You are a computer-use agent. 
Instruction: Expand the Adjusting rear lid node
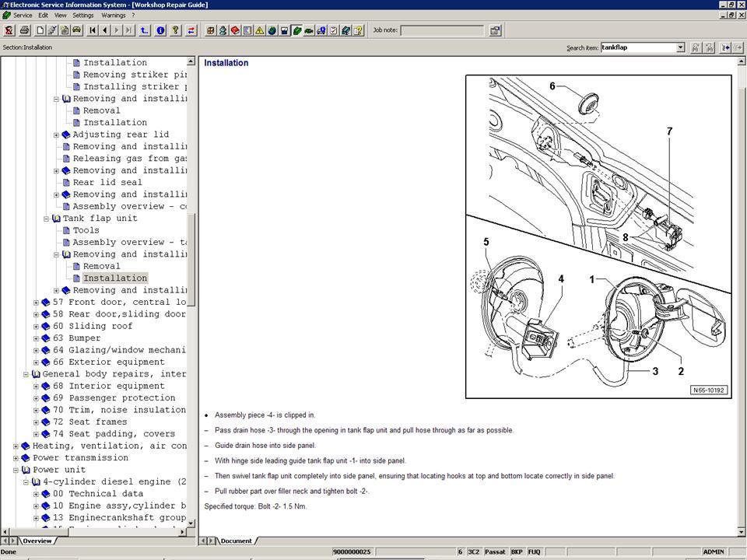[x=56, y=135]
